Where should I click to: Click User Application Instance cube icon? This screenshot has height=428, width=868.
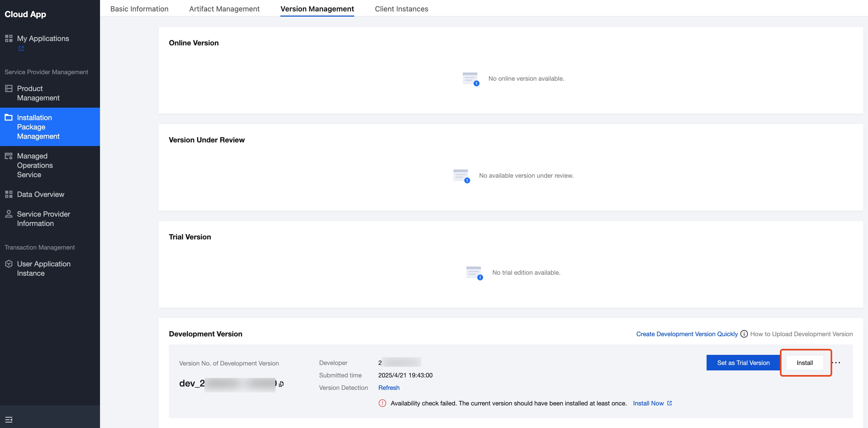coord(9,264)
